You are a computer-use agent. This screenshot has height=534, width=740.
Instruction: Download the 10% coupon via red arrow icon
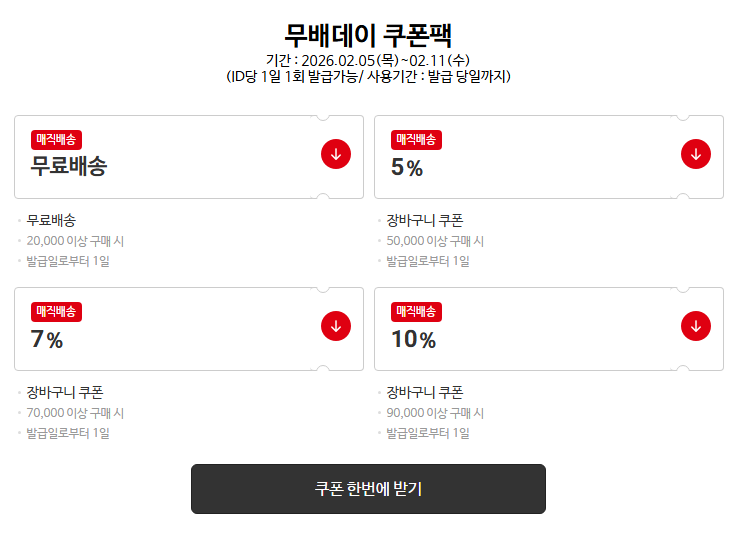click(696, 326)
